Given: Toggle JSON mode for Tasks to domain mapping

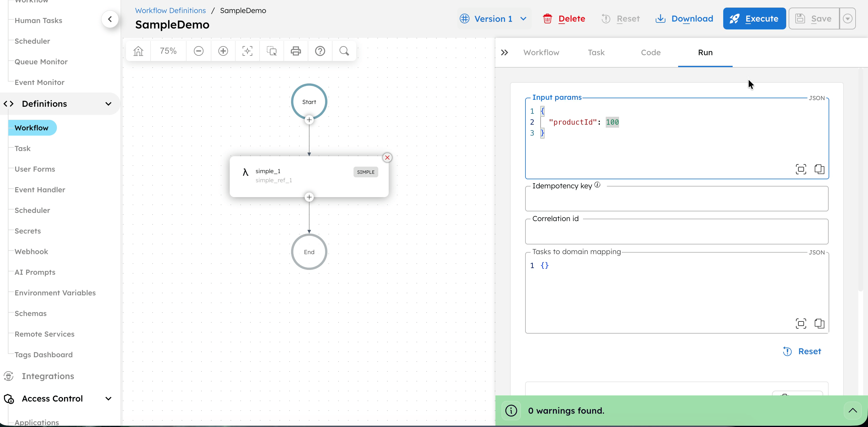Looking at the screenshot, I should coord(817,252).
